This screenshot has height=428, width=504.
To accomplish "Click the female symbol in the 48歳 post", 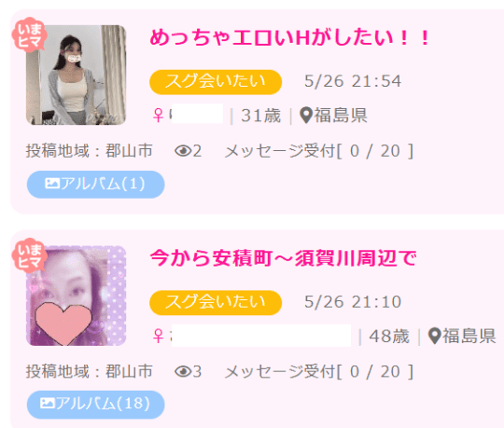I will pos(158,336).
